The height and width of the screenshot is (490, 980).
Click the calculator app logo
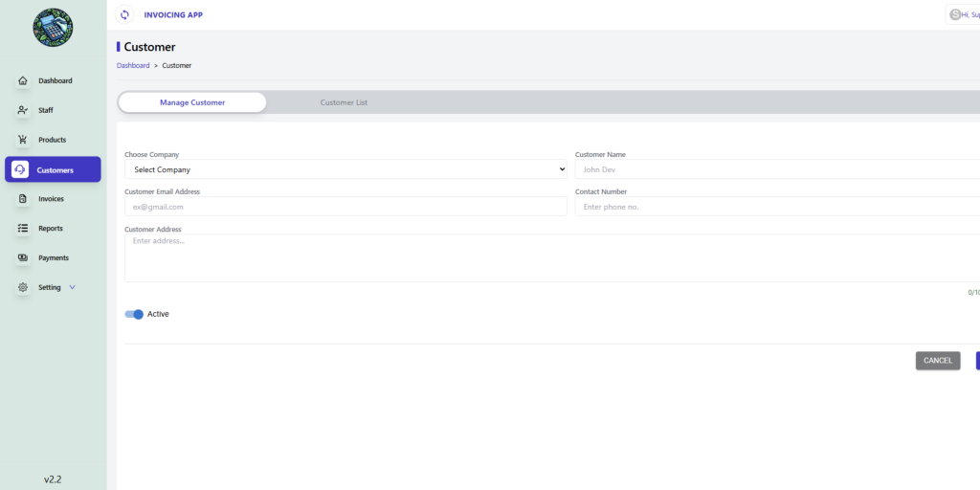[x=53, y=28]
